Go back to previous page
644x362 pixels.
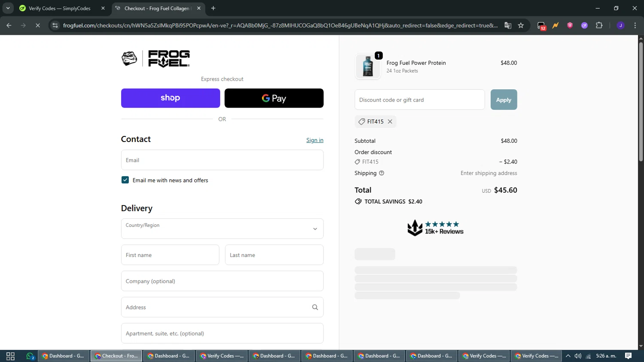click(9, 25)
